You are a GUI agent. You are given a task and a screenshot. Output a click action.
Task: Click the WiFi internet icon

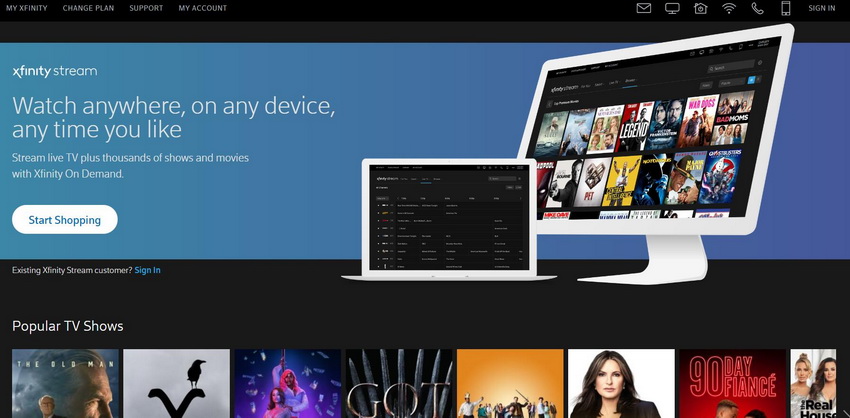[729, 8]
